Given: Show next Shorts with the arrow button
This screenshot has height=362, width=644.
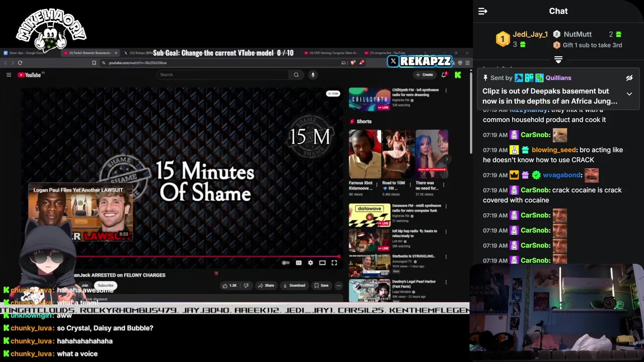Looking at the screenshot, I should pyautogui.click(x=447, y=159).
